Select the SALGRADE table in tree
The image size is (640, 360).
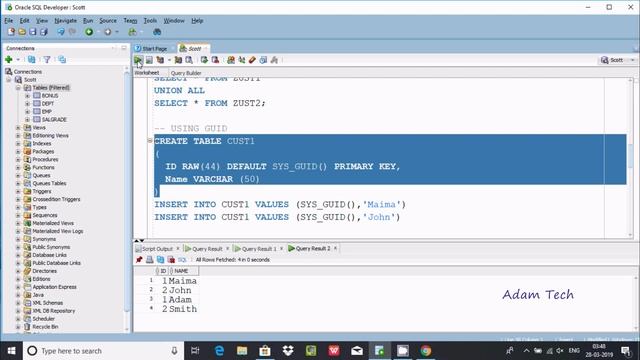pyautogui.click(x=54, y=120)
